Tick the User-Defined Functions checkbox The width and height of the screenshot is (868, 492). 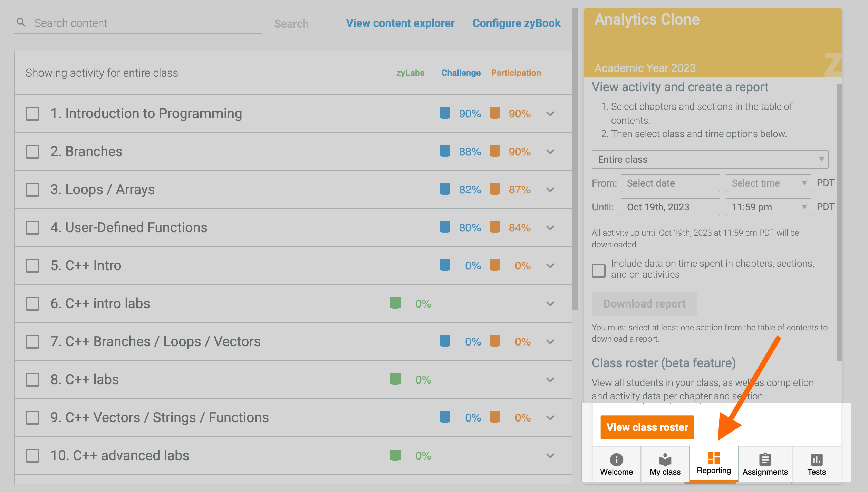(32, 228)
